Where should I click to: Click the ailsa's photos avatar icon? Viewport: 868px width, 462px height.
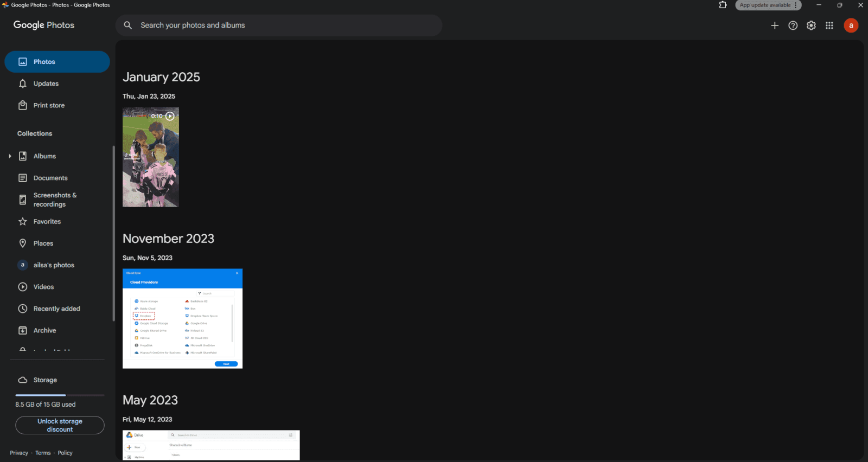[23, 265]
